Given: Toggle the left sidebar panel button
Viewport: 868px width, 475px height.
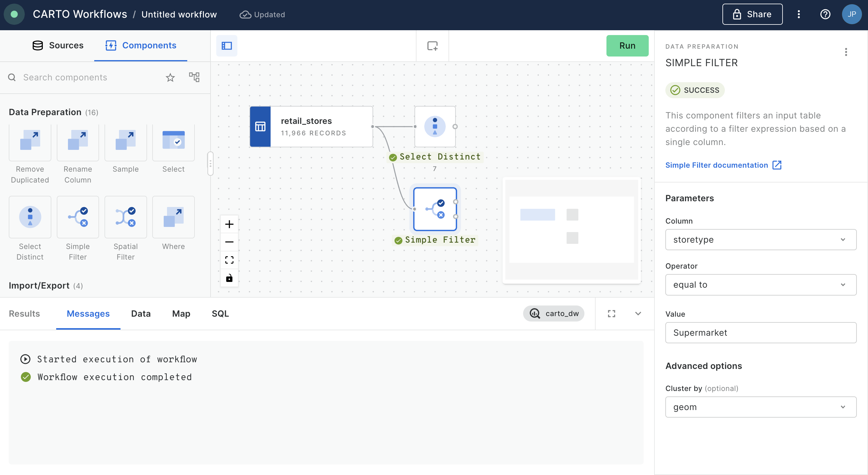Looking at the screenshot, I should tap(227, 46).
